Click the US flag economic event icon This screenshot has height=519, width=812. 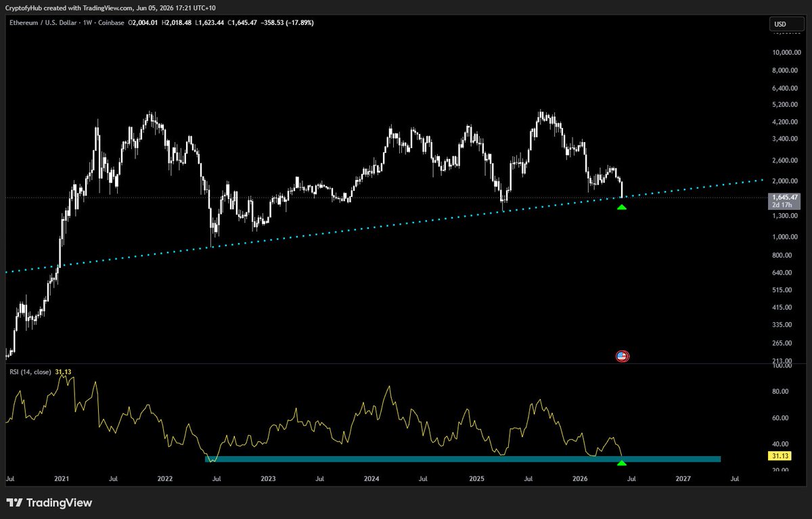623,356
